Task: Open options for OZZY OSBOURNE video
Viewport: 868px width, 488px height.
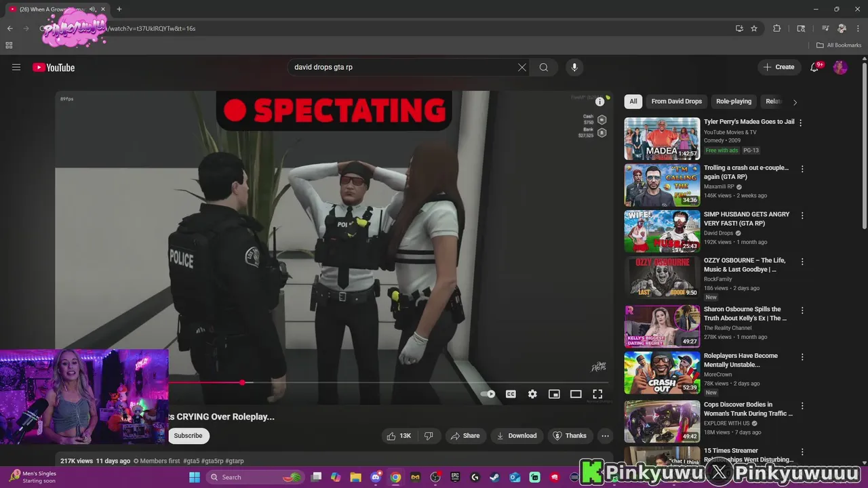Action: [x=802, y=262]
